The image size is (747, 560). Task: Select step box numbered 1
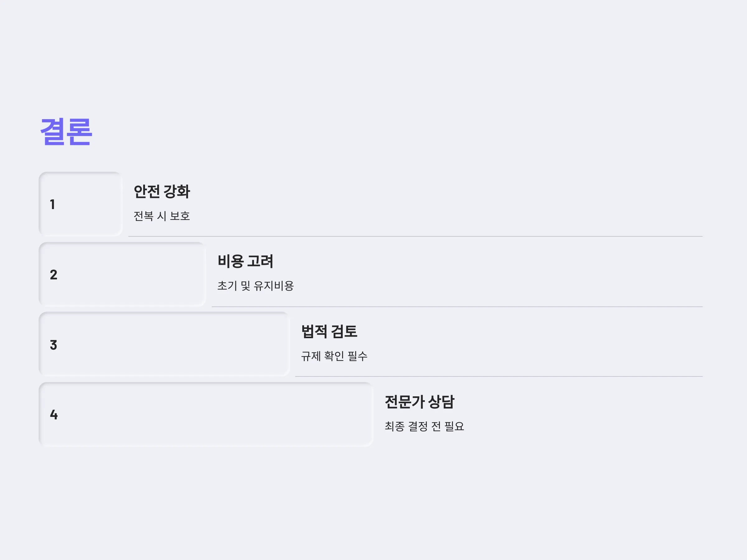(x=80, y=204)
